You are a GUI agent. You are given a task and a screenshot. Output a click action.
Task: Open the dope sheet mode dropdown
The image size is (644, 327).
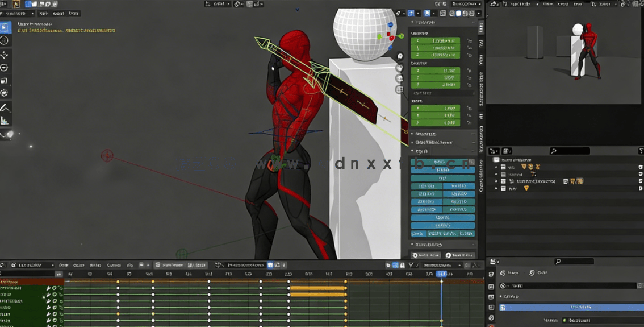click(x=32, y=265)
